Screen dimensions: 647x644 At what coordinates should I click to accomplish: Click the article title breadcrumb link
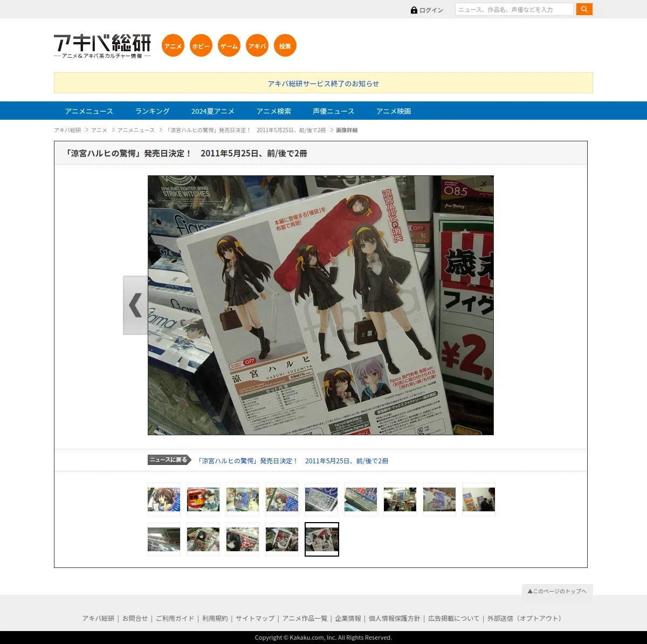point(245,130)
